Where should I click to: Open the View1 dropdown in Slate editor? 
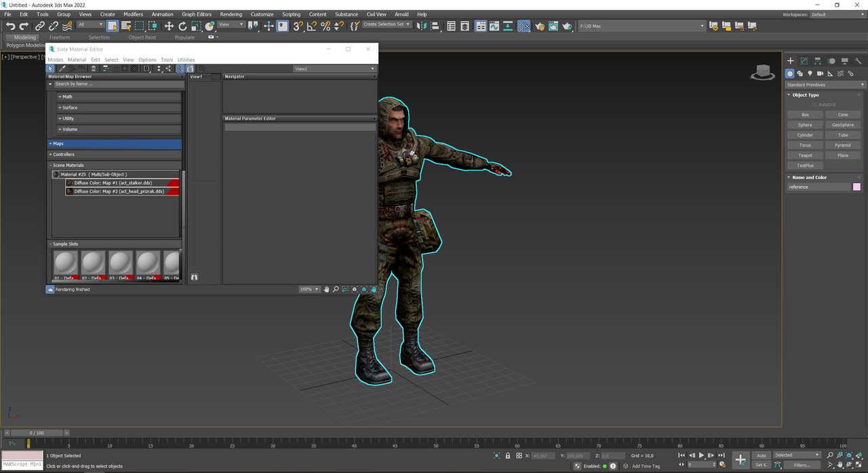pos(334,69)
